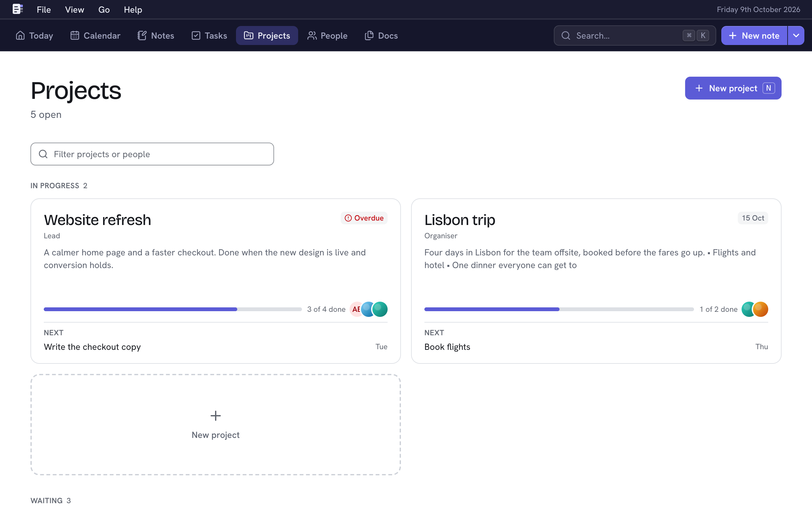Screen dimensions: 812x507
Task: Click the Overdue badge on Website refresh
Action: (x=364, y=218)
